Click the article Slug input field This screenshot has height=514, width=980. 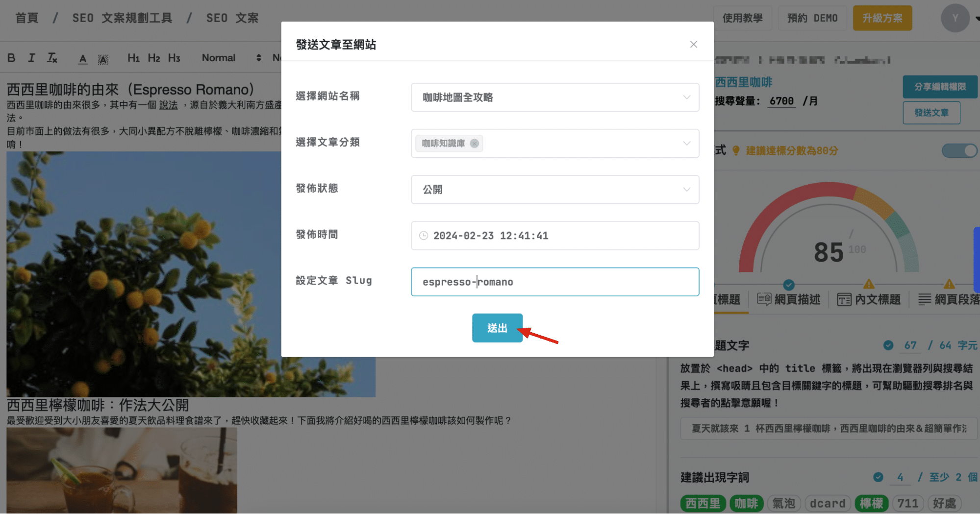pyautogui.click(x=554, y=282)
